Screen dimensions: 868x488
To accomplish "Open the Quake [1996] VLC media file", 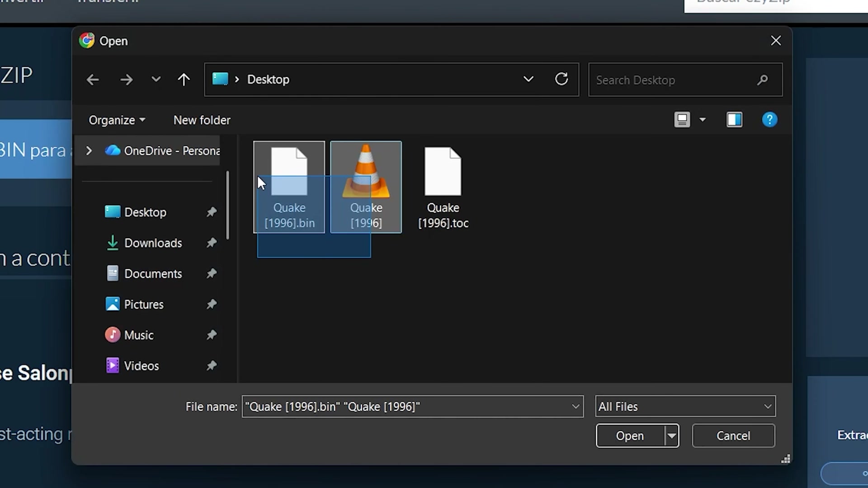I will click(366, 188).
